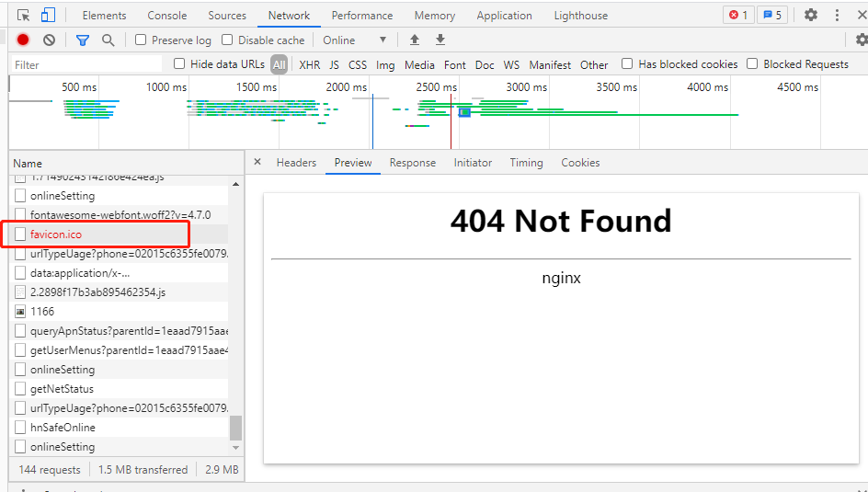Image resolution: width=868 pixels, height=492 pixels.
Task: Filter requests by Font
Action: [x=454, y=64]
